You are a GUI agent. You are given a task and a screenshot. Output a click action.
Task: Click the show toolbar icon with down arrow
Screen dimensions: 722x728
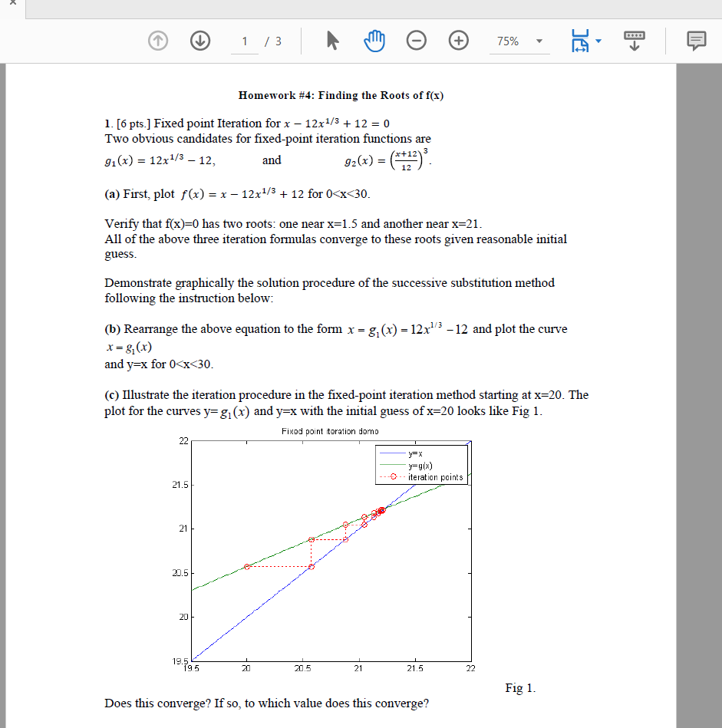(633, 41)
